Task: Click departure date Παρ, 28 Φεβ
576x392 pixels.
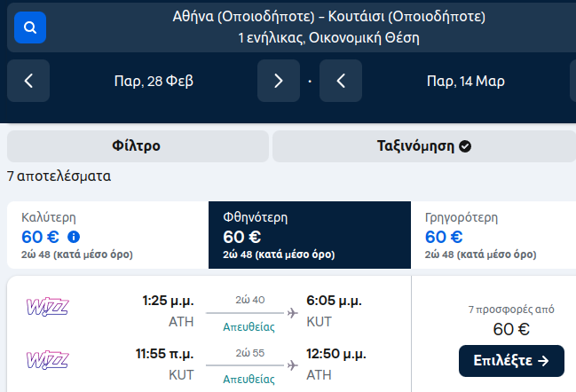Action: (154, 81)
